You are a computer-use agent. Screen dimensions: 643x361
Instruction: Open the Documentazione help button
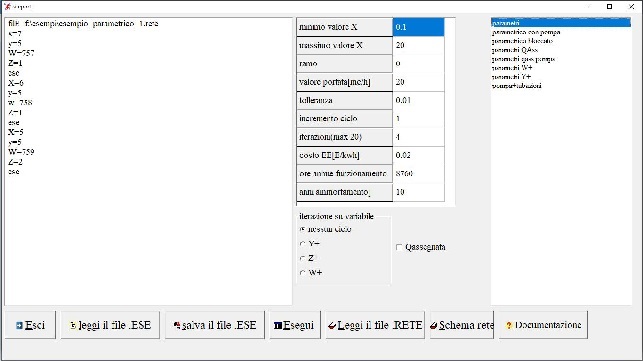(x=543, y=325)
